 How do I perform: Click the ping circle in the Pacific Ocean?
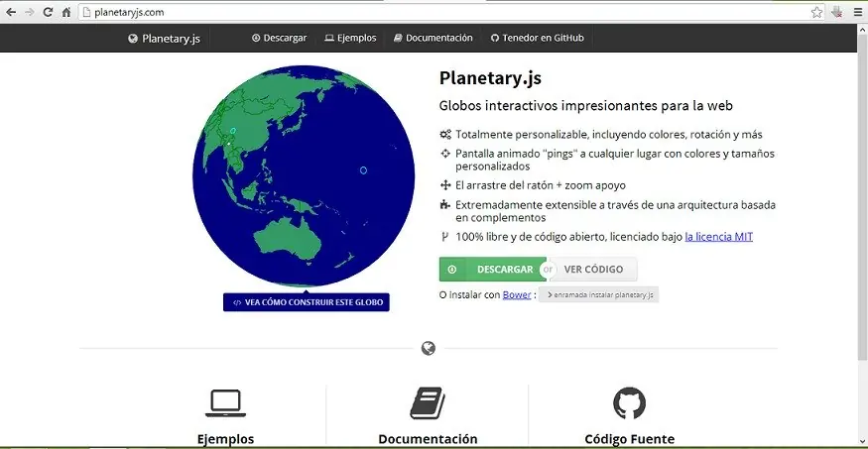pyautogui.click(x=363, y=170)
